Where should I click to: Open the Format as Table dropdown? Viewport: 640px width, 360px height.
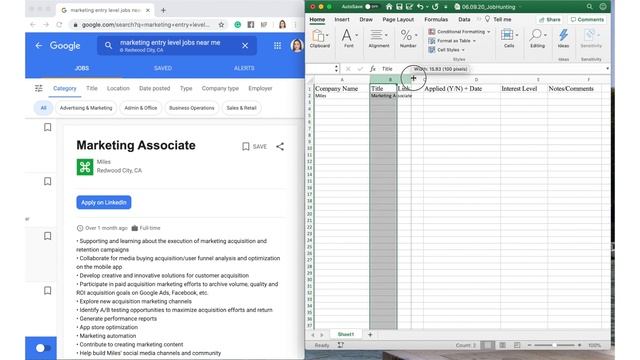click(452, 41)
